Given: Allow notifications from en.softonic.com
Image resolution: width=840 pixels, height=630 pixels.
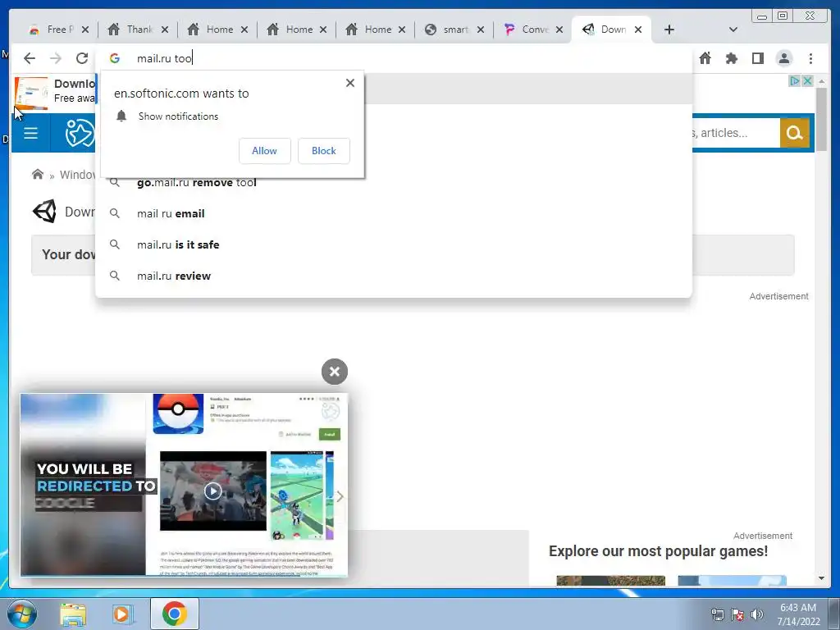Looking at the screenshot, I should (265, 151).
